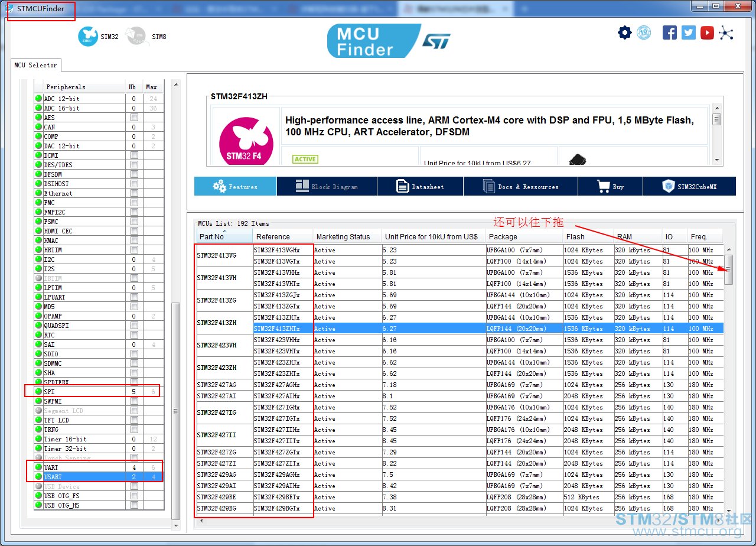756x546 pixels.
Task: Tick the DFSDM checkbox
Action: coord(134,174)
